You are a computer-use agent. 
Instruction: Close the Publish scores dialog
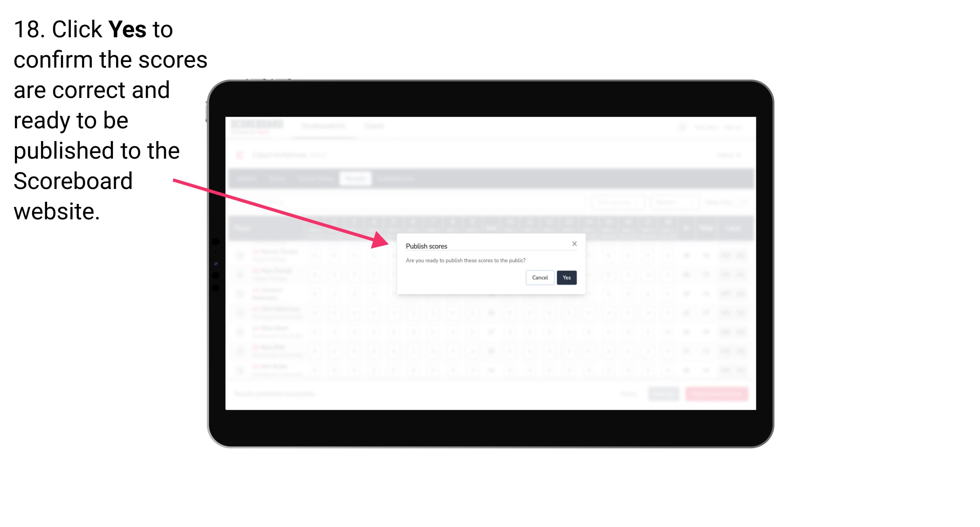tap(574, 243)
